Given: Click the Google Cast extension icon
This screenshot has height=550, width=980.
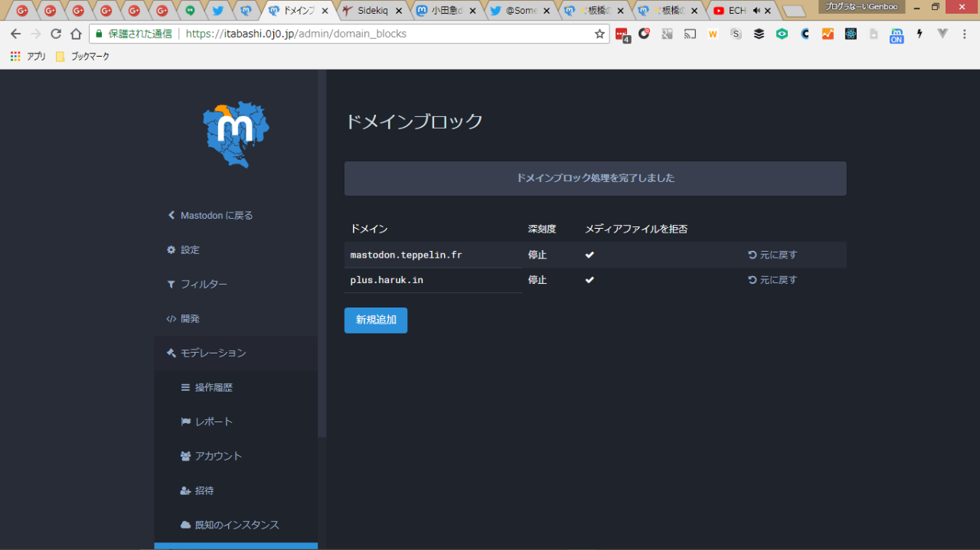Looking at the screenshot, I should [x=690, y=34].
